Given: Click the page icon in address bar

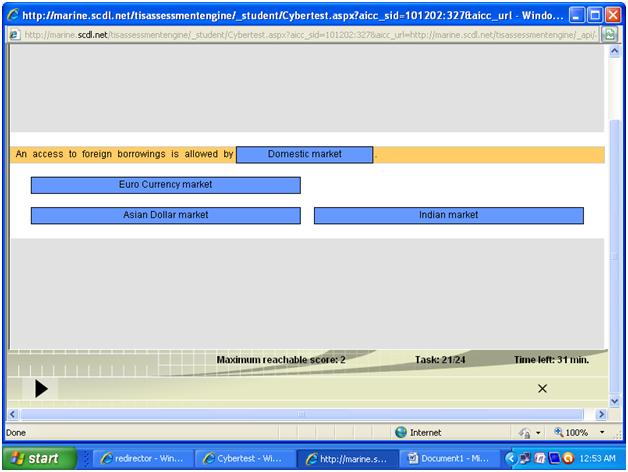Looking at the screenshot, I should (14, 35).
